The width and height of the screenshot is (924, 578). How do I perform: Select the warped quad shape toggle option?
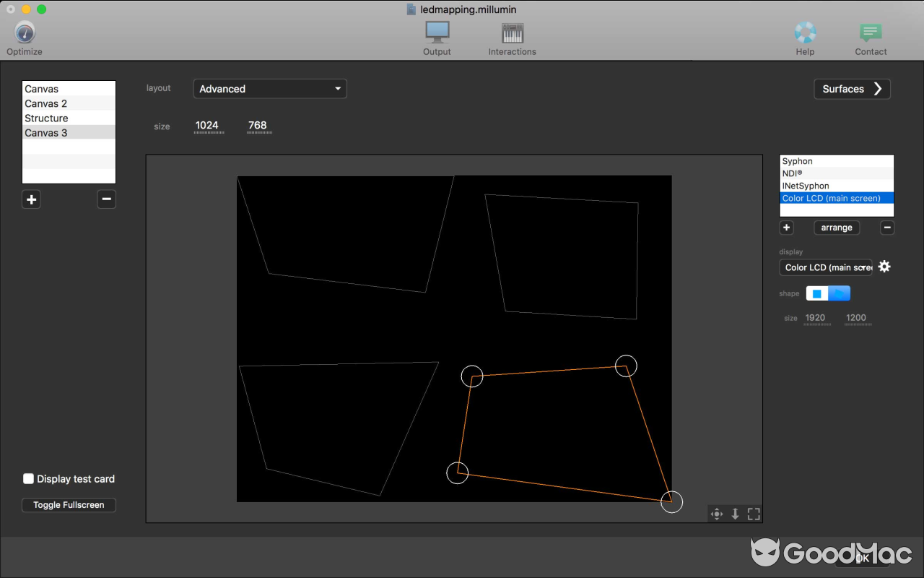pos(839,293)
